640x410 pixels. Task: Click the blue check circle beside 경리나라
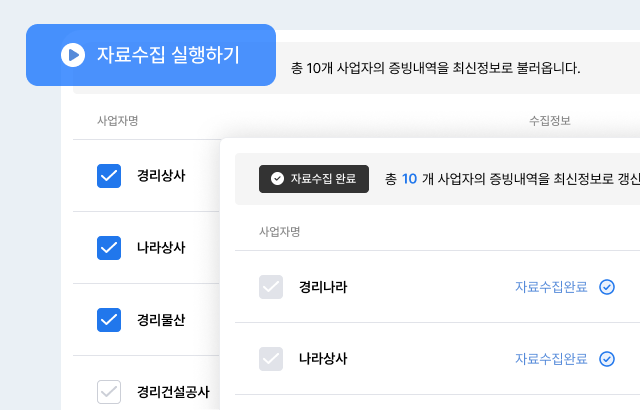click(x=607, y=287)
